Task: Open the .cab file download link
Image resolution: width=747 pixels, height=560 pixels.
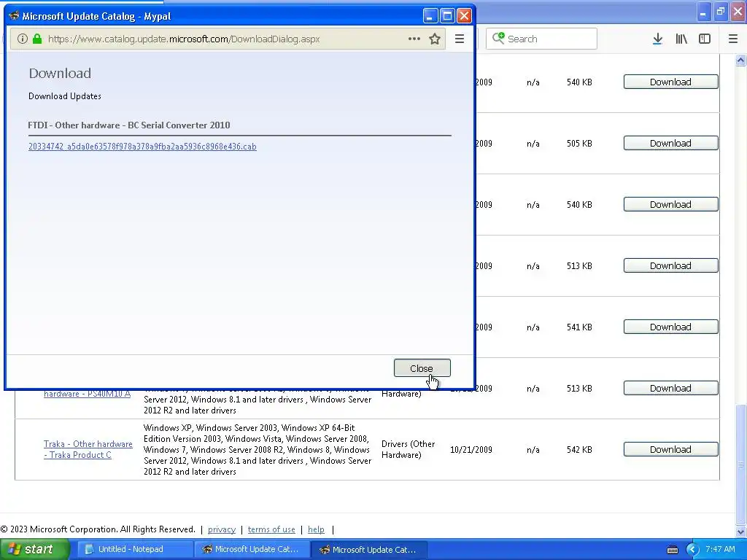Action: click(142, 147)
